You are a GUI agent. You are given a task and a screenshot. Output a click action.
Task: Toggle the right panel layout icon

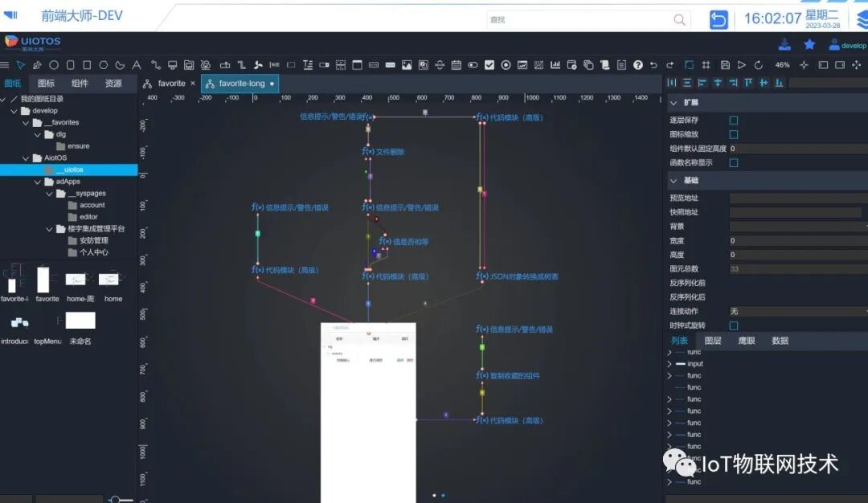[840, 65]
